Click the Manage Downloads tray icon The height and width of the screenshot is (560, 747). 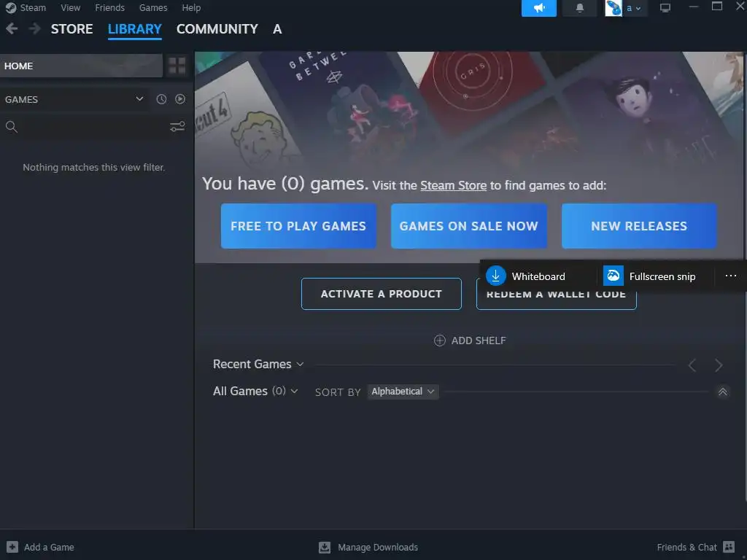[325, 547]
